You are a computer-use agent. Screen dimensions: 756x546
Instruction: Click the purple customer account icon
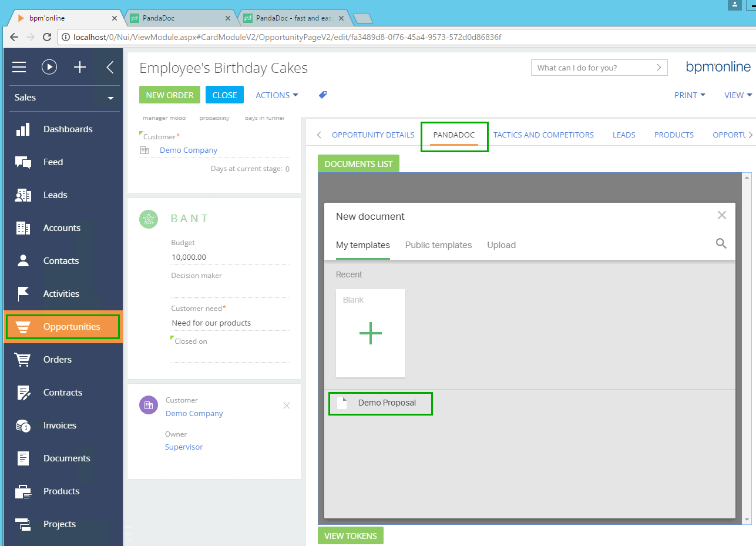(x=149, y=405)
